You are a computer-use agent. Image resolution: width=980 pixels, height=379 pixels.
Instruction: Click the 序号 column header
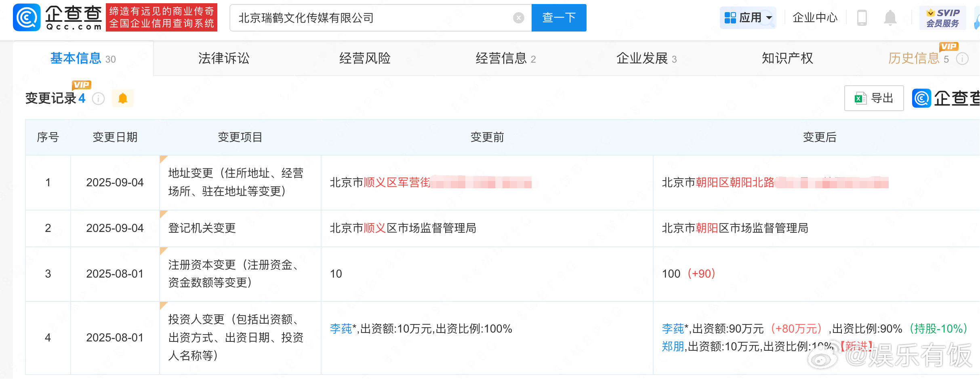point(48,137)
